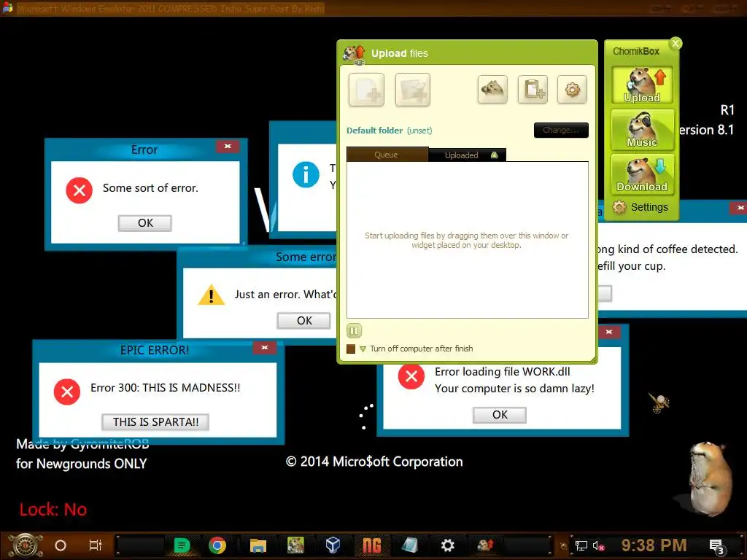Close the EPIC ERROR! dialog
This screenshot has height=560, width=747.
(265, 348)
